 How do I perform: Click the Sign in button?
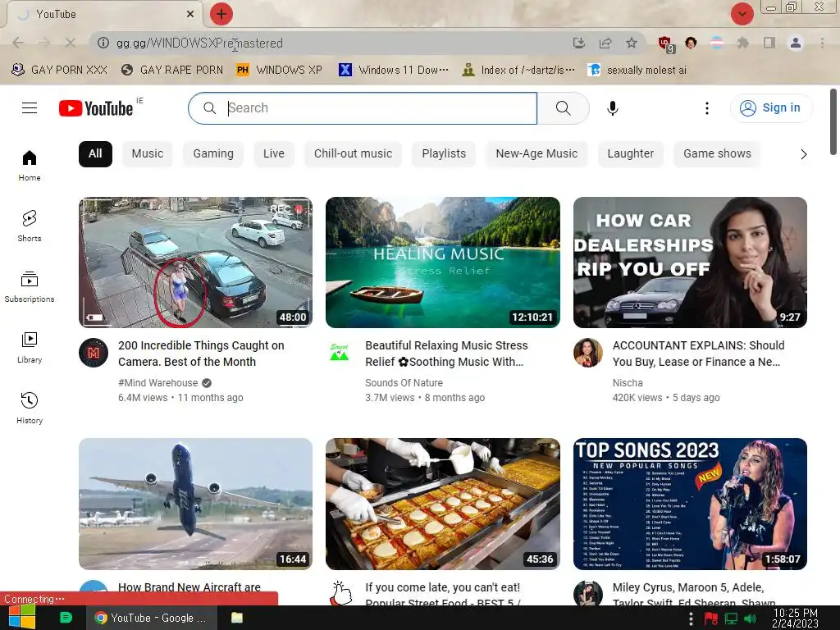click(x=771, y=107)
